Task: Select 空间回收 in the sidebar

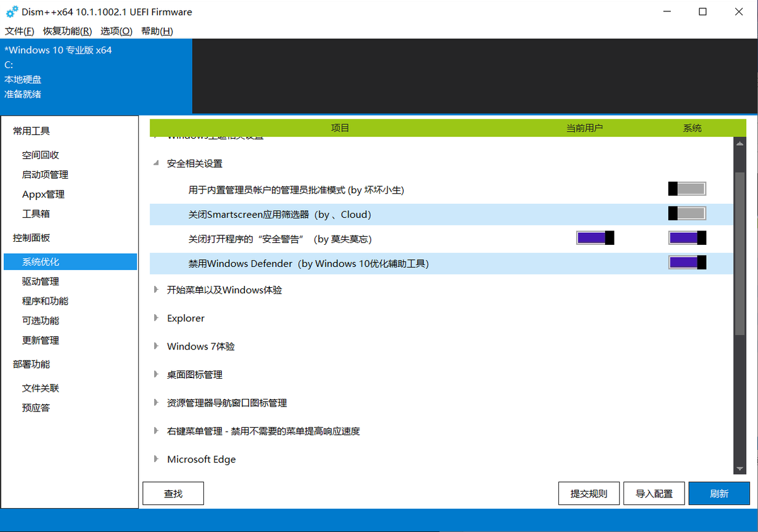Action: [x=40, y=155]
